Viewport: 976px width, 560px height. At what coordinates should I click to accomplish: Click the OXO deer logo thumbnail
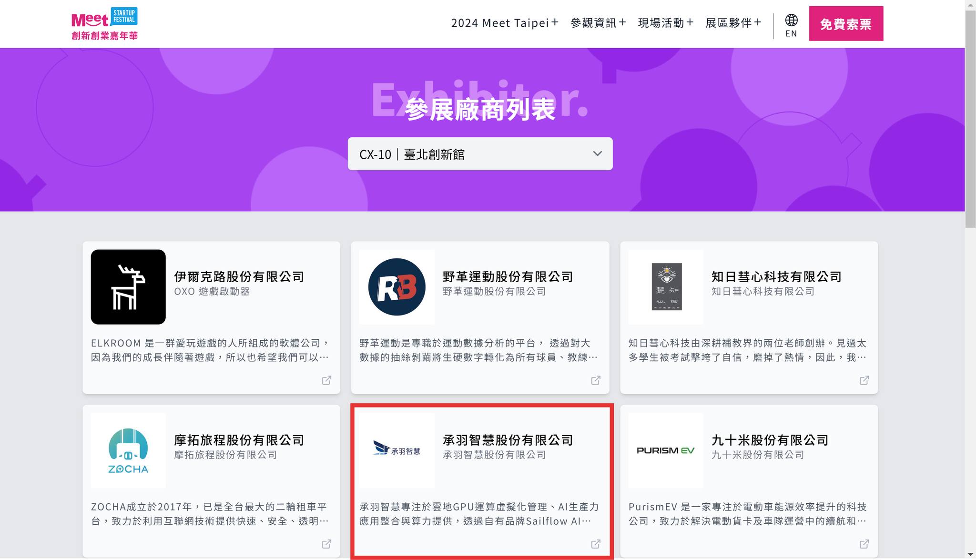(x=128, y=287)
